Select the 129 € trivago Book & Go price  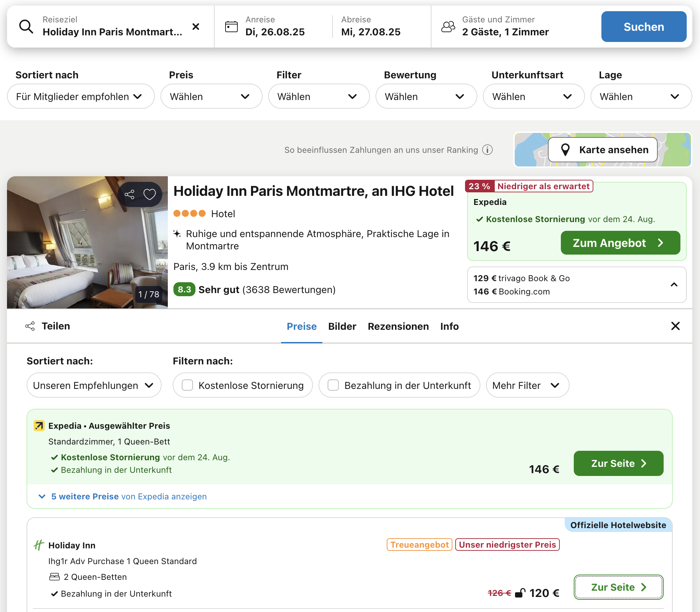522,278
